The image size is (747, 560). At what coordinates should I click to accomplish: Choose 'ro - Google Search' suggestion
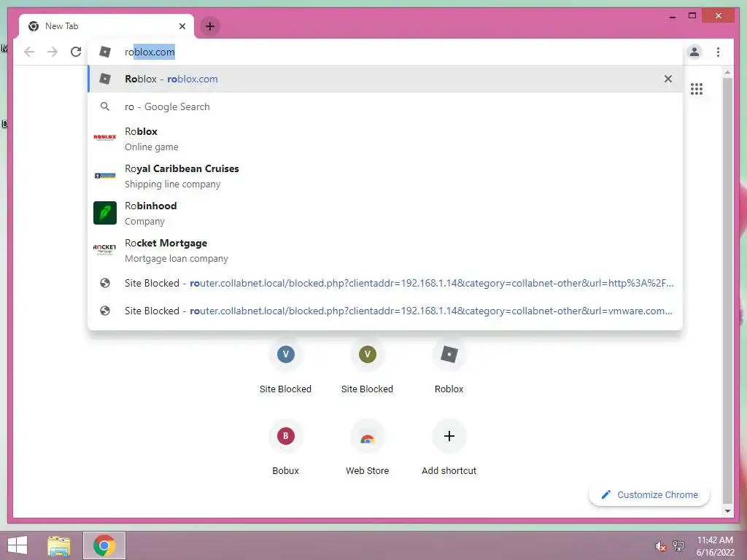pyautogui.click(x=385, y=106)
